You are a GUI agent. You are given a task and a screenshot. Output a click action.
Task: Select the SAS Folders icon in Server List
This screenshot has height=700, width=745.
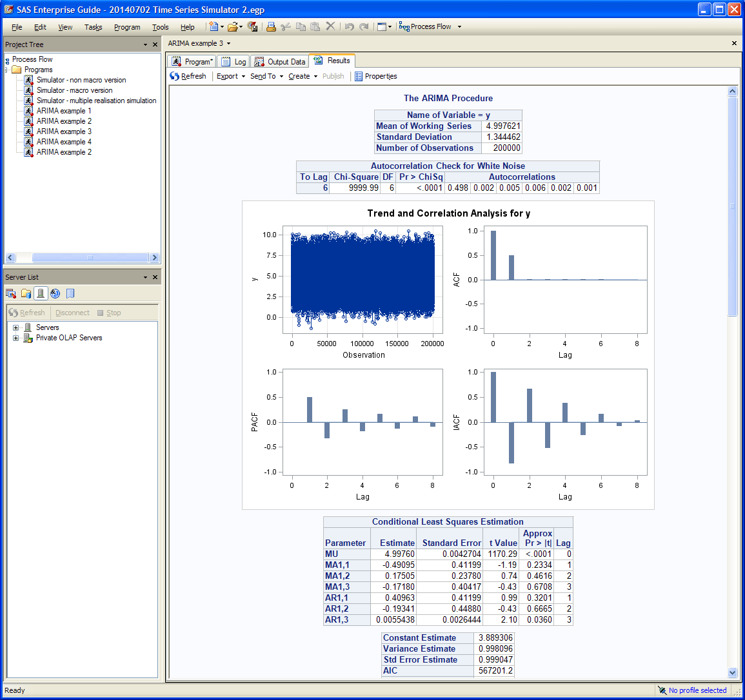26,293
